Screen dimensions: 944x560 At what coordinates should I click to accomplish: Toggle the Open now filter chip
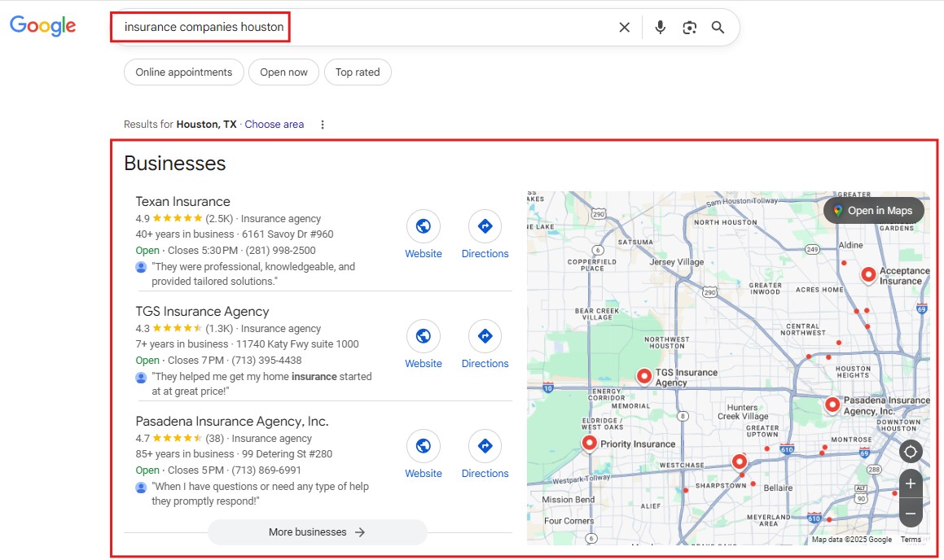(x=283, y=72)
